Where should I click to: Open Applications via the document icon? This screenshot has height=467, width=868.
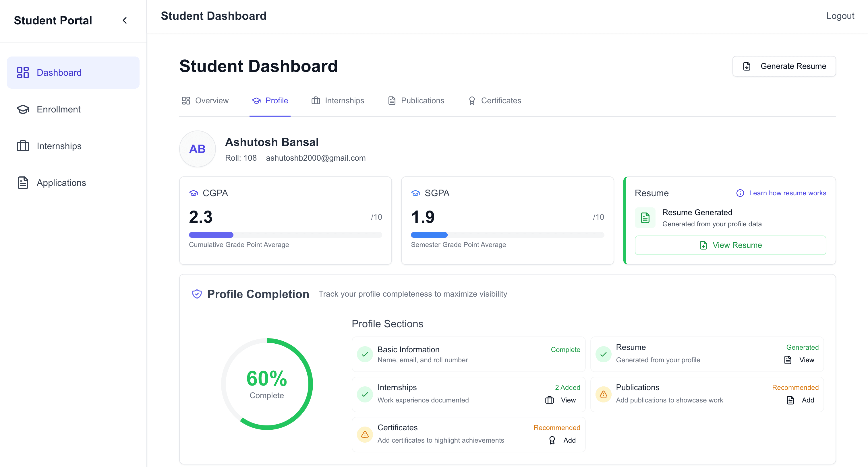pyautogui.click(x=23, y=182)
